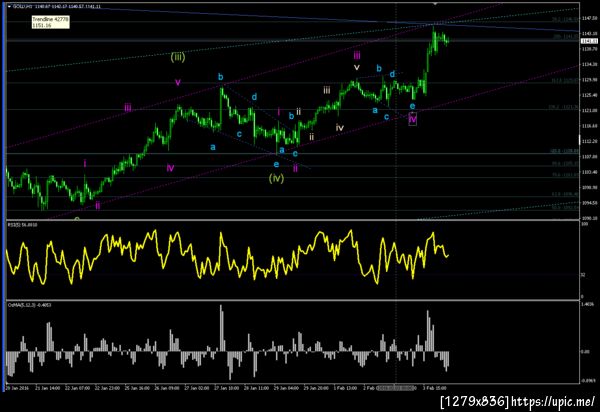
Task: Click the 1147.50 price axis label
Action: 589,18
